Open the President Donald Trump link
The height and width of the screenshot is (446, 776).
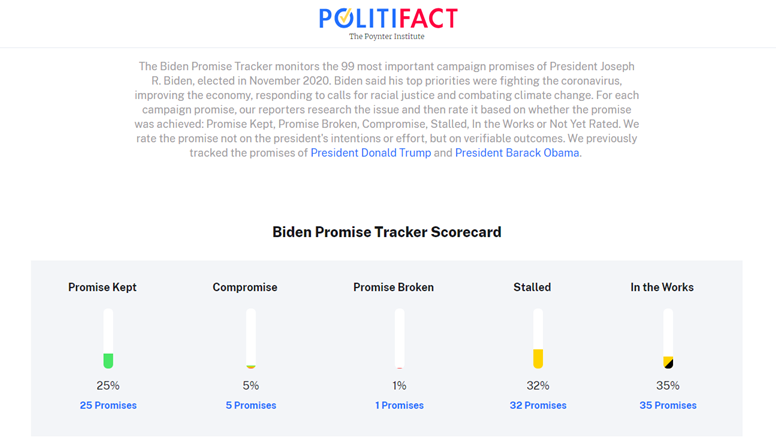[x=371, y=153]
